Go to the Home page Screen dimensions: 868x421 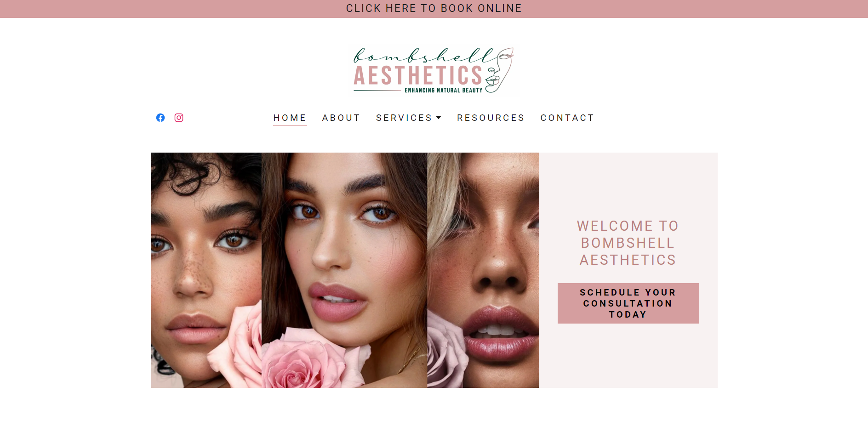(x=290, y=118)
